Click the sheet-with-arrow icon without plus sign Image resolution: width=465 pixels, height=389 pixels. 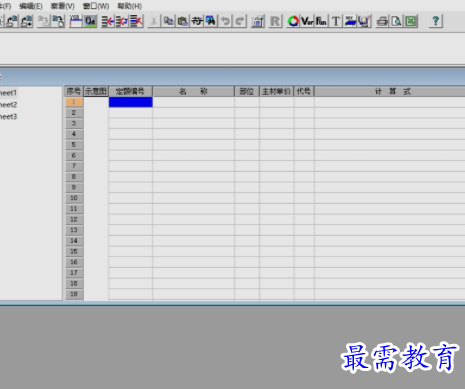click(12, 21)
